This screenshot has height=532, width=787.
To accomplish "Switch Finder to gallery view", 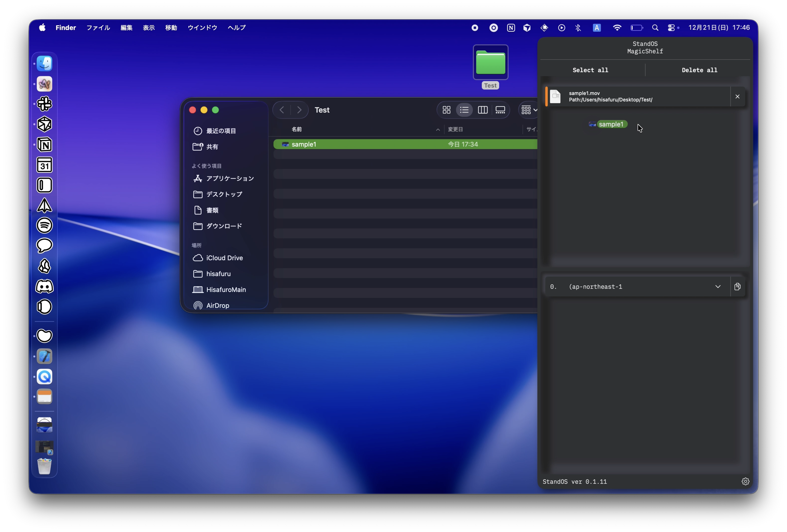I will (500, 110).
